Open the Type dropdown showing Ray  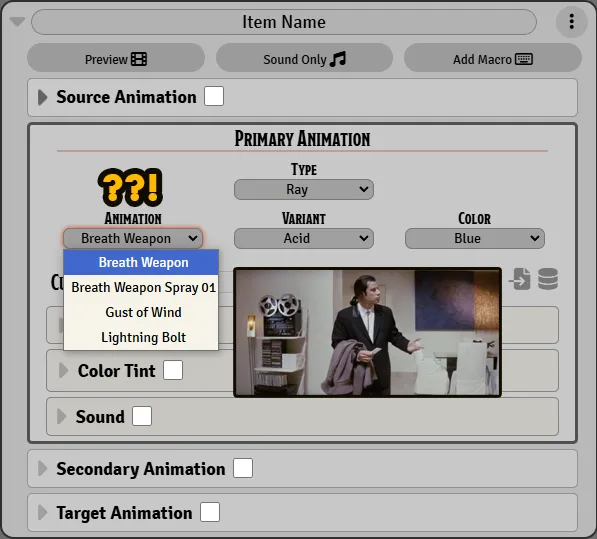coord(304,189)
